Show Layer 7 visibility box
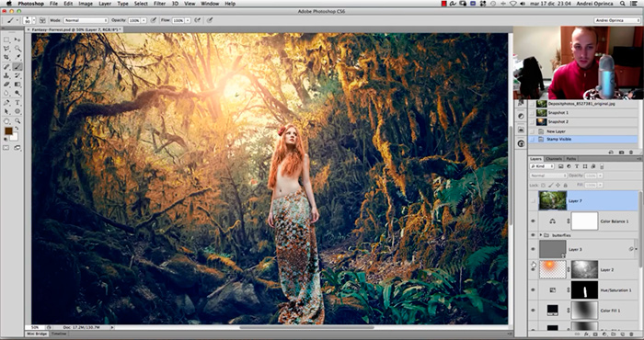 point(533,201)
